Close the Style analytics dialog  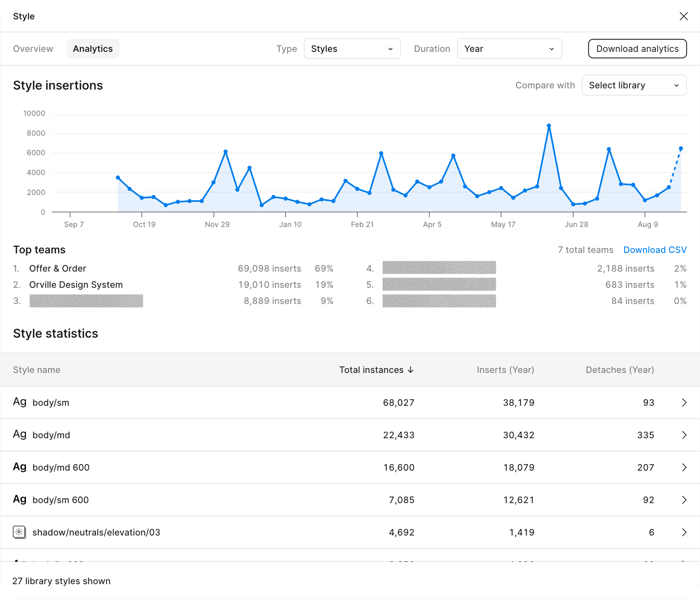click(x=683, y=16)
